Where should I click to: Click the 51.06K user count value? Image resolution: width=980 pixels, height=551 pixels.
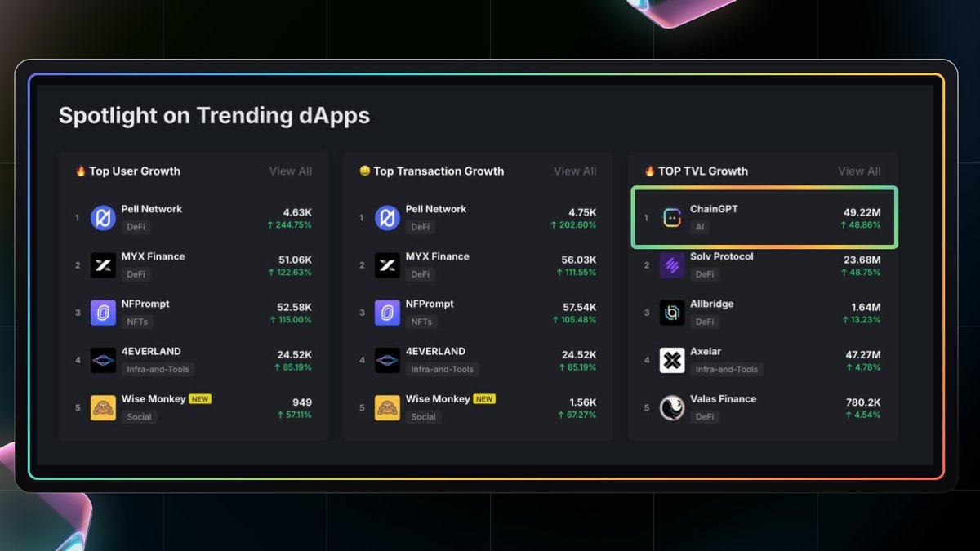tap(295, 260)
